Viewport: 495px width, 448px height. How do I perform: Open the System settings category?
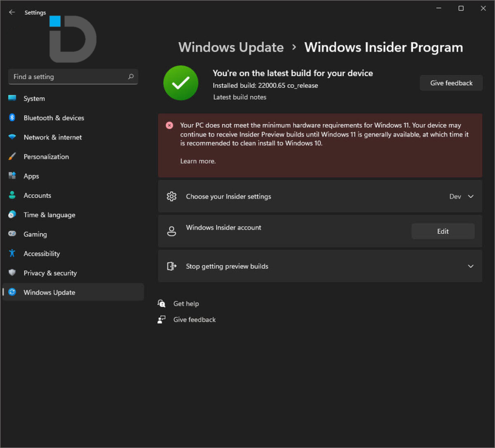pyautogui.click(x=73, y=99)
